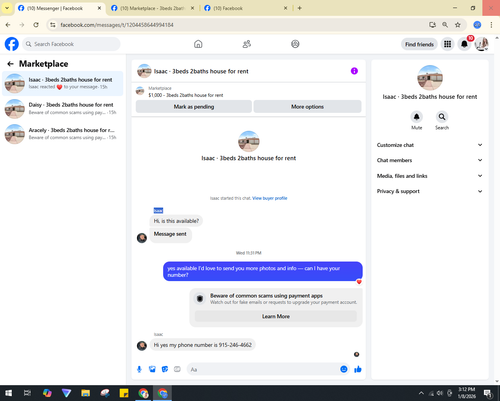Open Sticky Notes from taskbar
500x401 pixels.
pyautogui.click(x=124, y=393)
